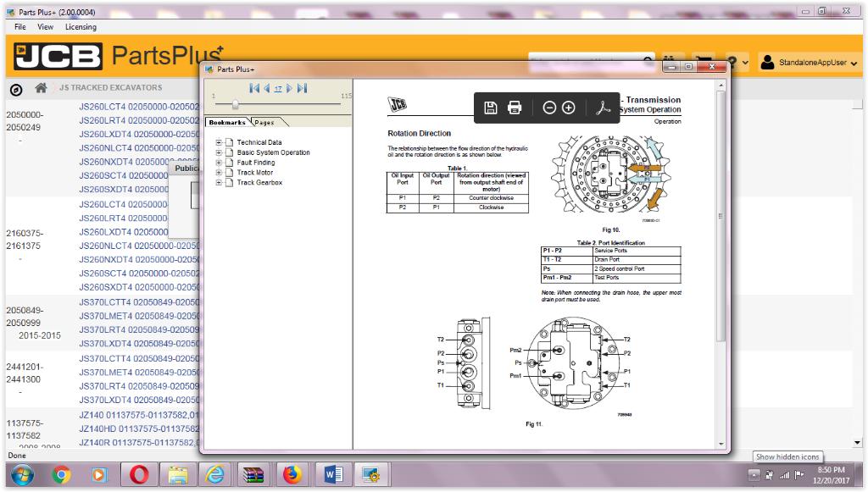Open Windows Start menu
This screenshot has width=868, height=492.
(x=22, y=475)
